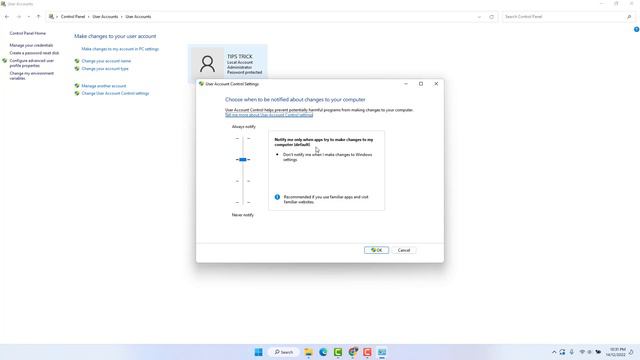
Task: Minimize the User Account Control Settings dialog
Action: [x=406, y=84]
